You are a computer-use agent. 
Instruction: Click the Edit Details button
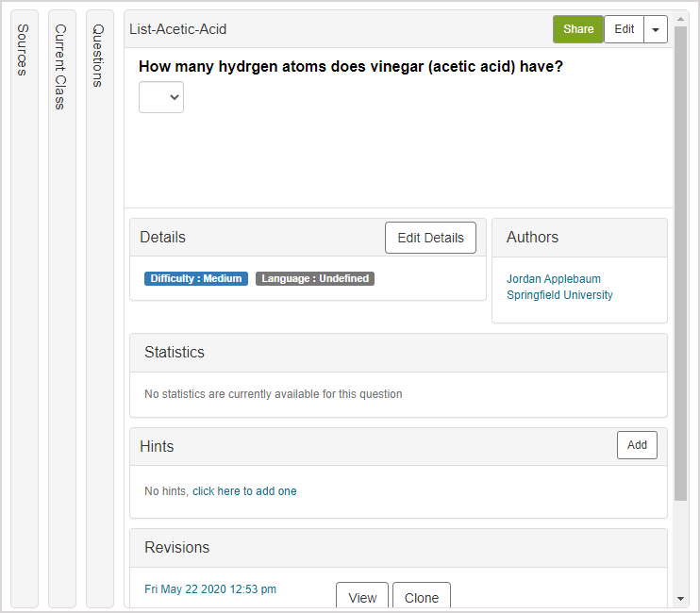click(x=430, y=238)
